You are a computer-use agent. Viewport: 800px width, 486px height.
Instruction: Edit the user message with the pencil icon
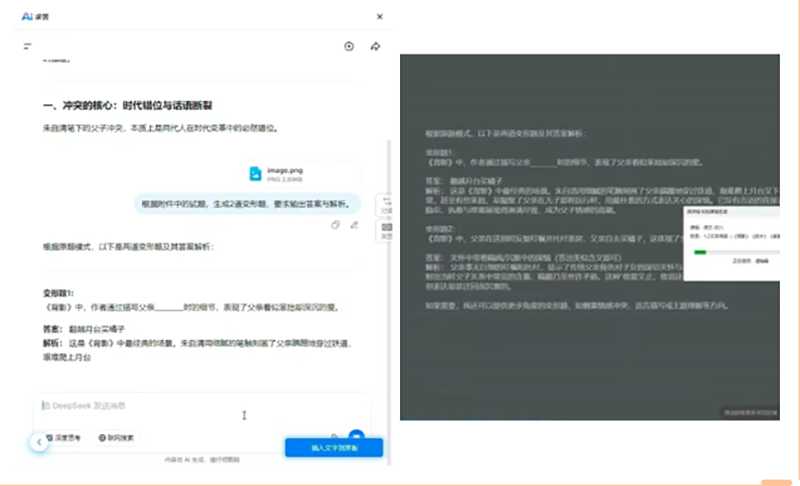click(x=354, y=225)
